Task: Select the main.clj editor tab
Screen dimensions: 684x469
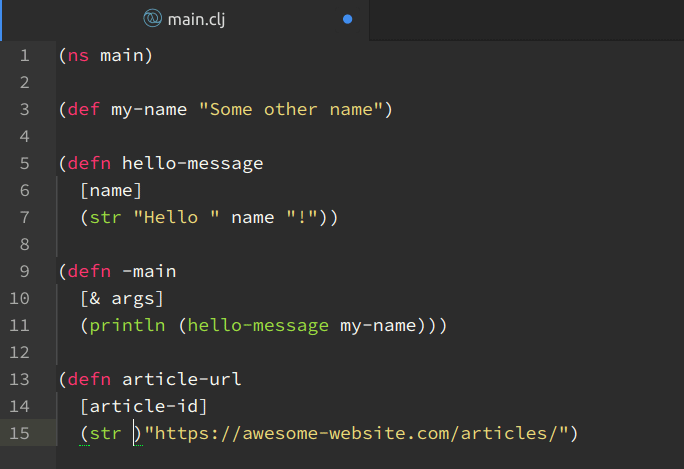Action: click(x=185, y=20)
